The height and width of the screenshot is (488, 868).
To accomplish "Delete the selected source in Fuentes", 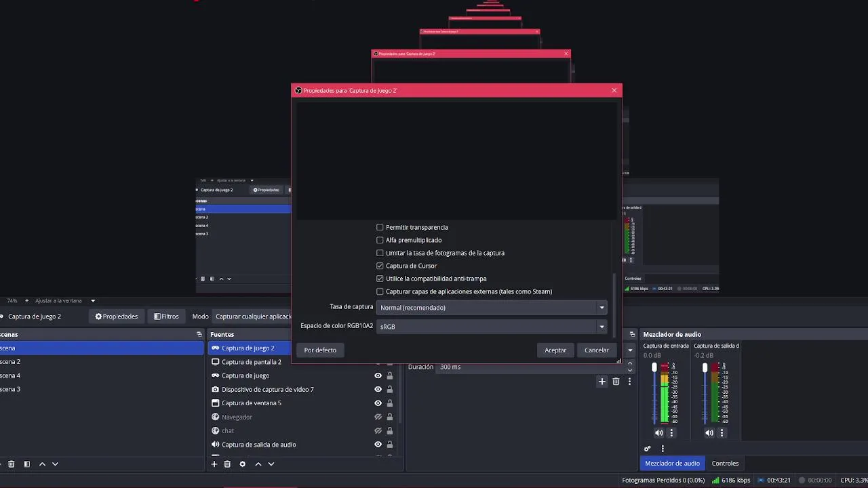I will (x=227, y=464).
